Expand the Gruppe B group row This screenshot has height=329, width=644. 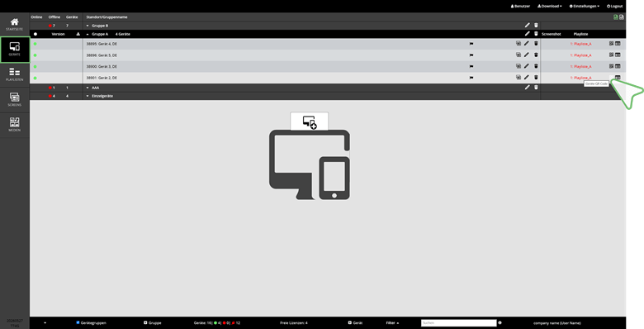pyautogui.click(x=88, y=26)
